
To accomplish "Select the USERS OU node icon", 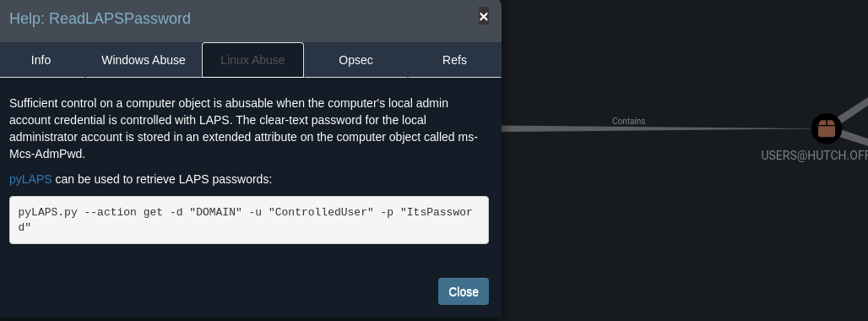I will coord(827,128).
